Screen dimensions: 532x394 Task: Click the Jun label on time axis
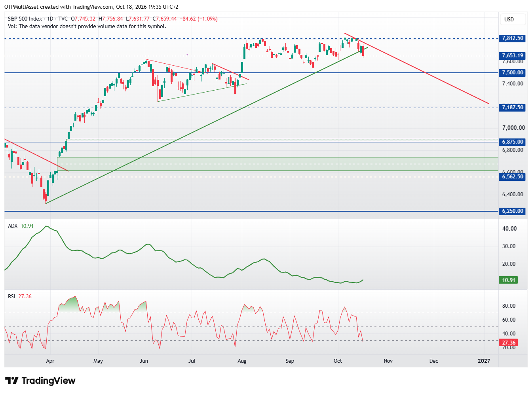(144, 361)
